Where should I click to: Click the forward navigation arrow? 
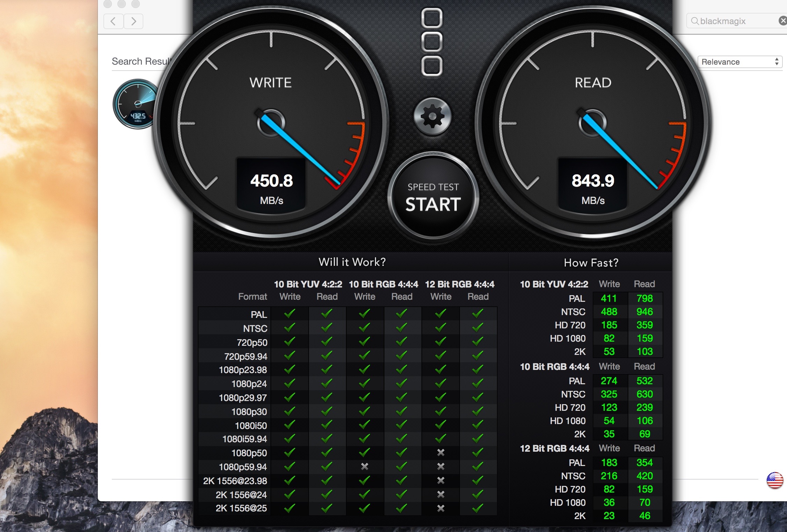click(133, 22)
